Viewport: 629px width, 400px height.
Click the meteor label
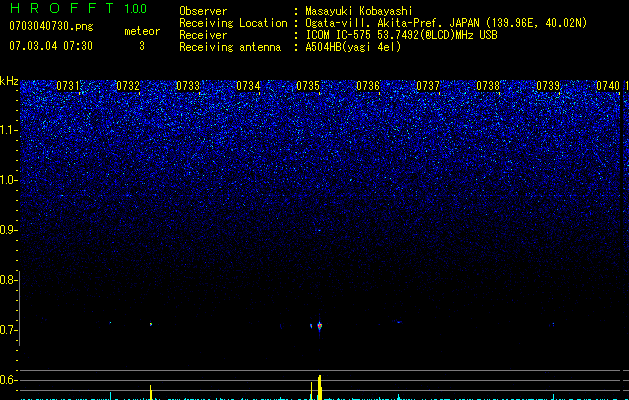142,31
